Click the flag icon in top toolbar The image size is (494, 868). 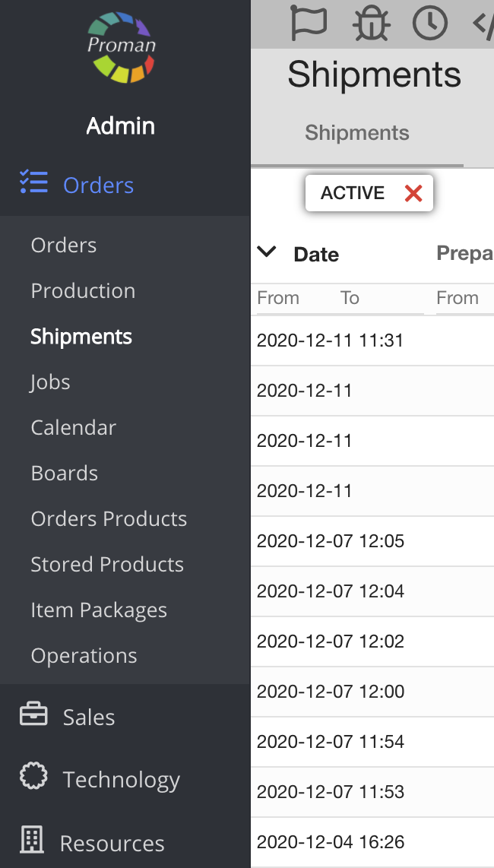(309, 23)
